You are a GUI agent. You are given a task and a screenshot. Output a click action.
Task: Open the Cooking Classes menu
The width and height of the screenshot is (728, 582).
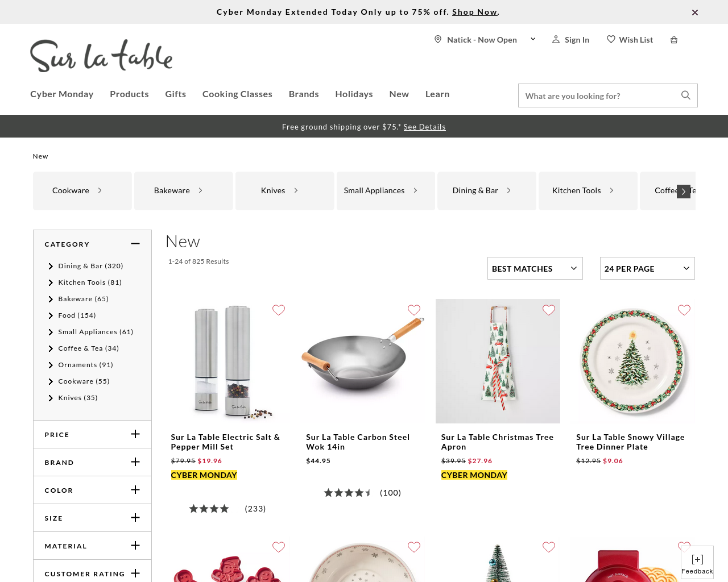237,94
